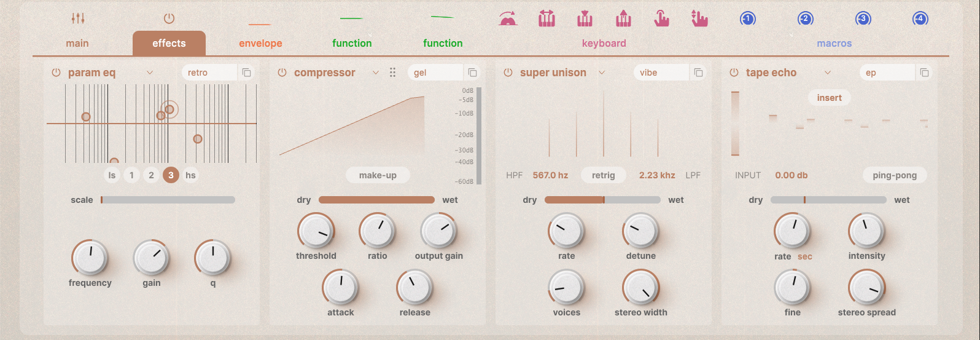The image size is (980, 340).
Task: Click the compressor threshold knob
Action: (x=316, y=231)
